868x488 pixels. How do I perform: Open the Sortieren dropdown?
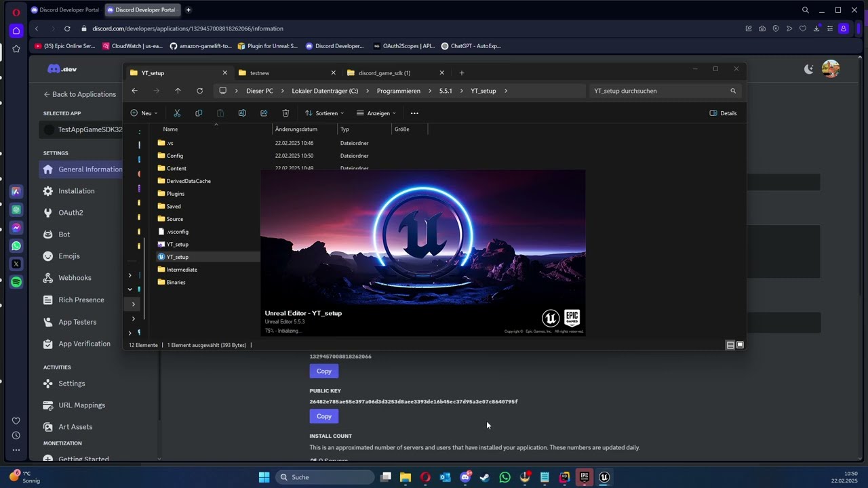click(x=324, y=113)
